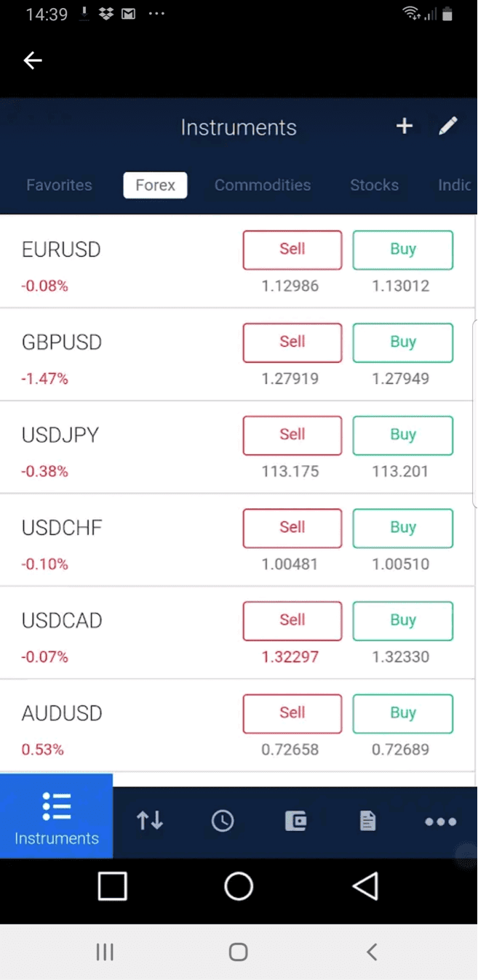Switch to the Commodities tab
478x980 pixels.
(263, 185)
